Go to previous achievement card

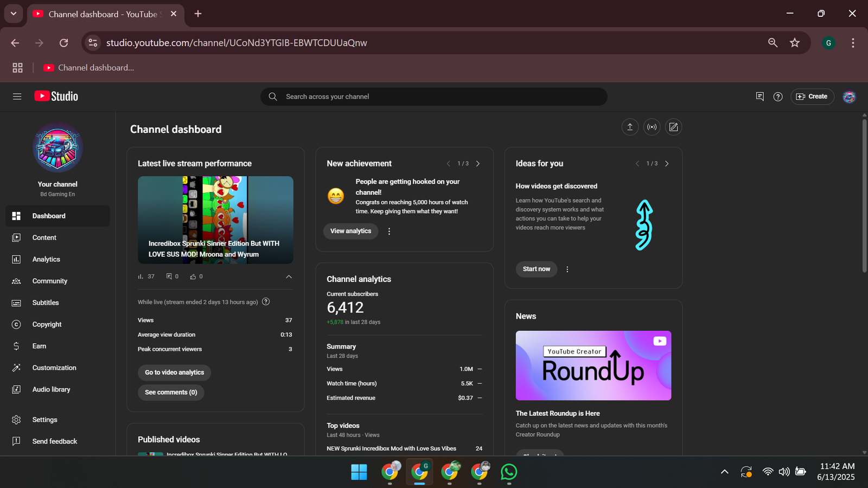(448, 164)
